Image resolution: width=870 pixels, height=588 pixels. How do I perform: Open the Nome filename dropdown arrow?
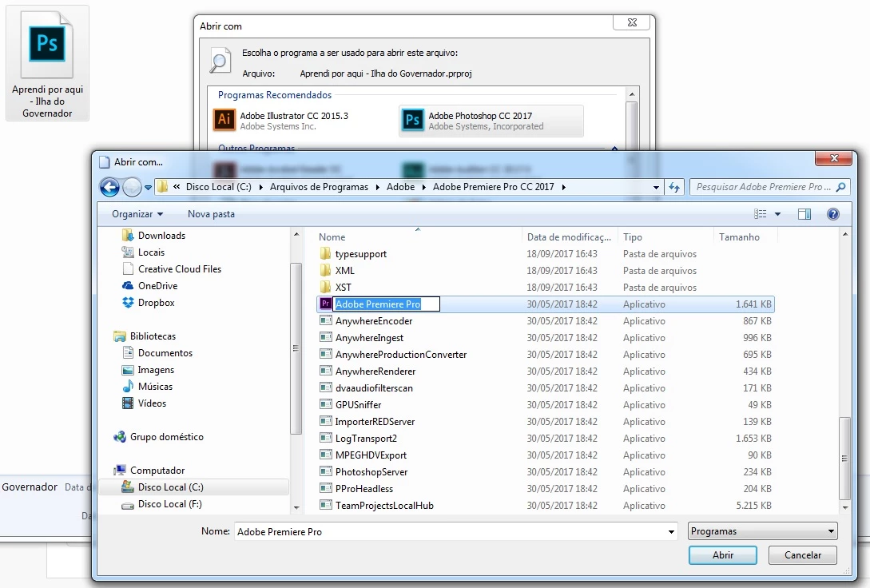pyautogui.click(x=671, y=531)
